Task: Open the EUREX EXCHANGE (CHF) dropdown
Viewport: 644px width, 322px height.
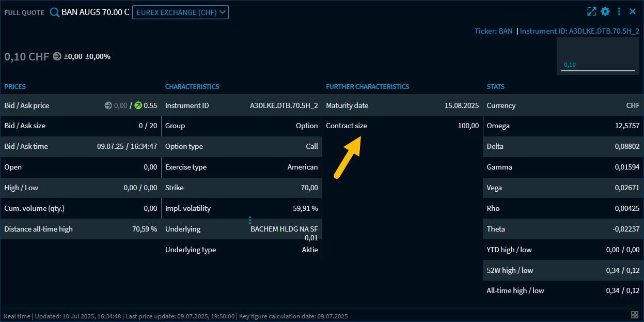Action: pyautogui.click(x=180, y=12)
